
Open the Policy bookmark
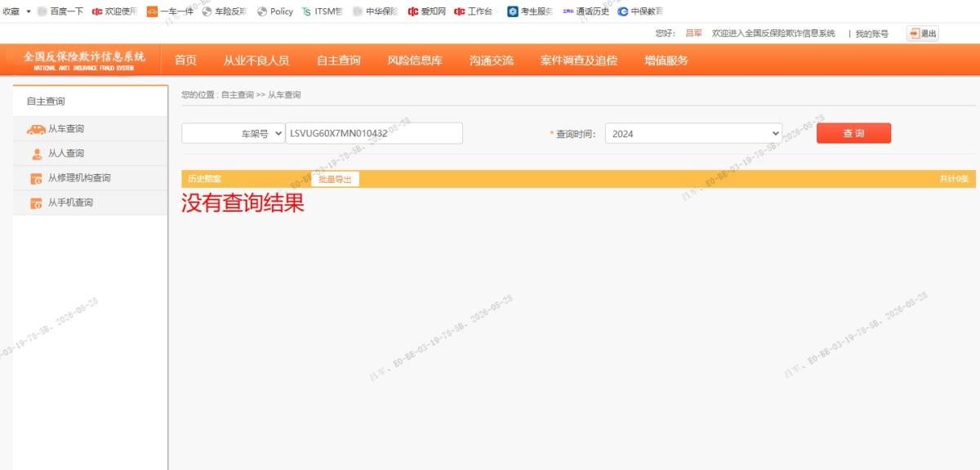coord(275,11)
